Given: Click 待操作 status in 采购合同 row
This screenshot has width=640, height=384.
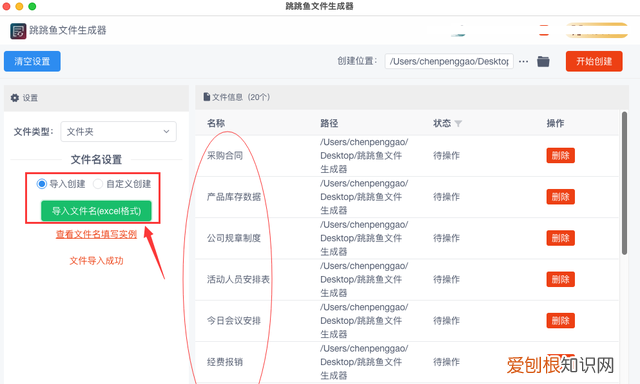Looking at the screenshot, I should pyautogui.click(x=447, y=155).
